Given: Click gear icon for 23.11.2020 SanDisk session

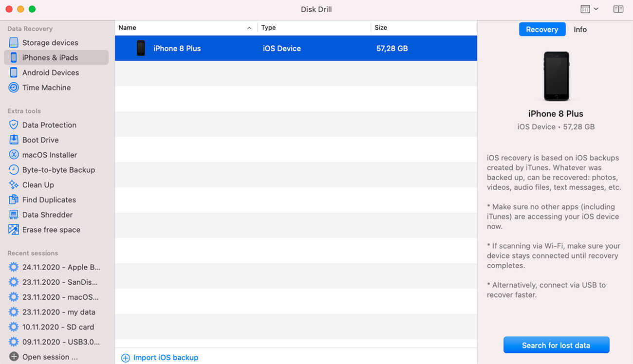Looking at the screenshot, I should coord(14,282).
